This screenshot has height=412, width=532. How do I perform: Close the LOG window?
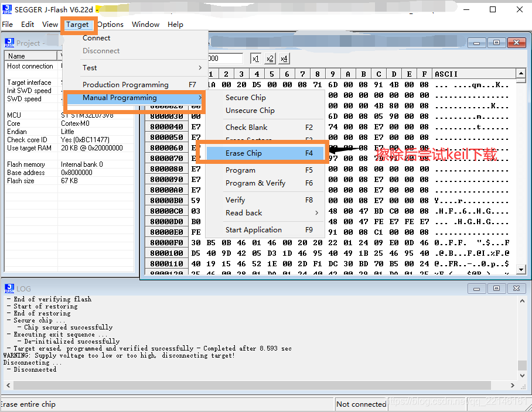[516, 289]
